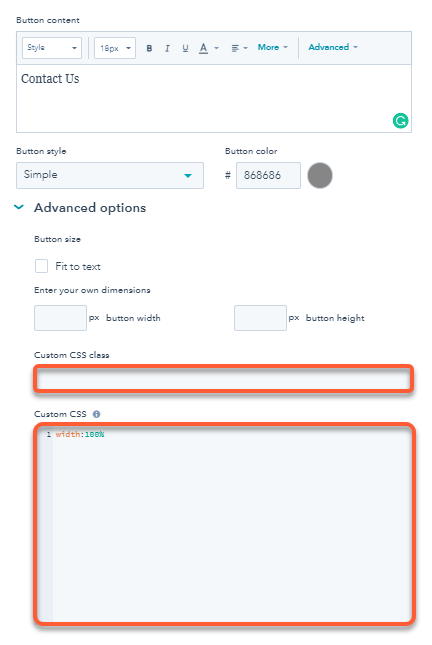
Task: Underline the button text
Action: click(185, 48)
